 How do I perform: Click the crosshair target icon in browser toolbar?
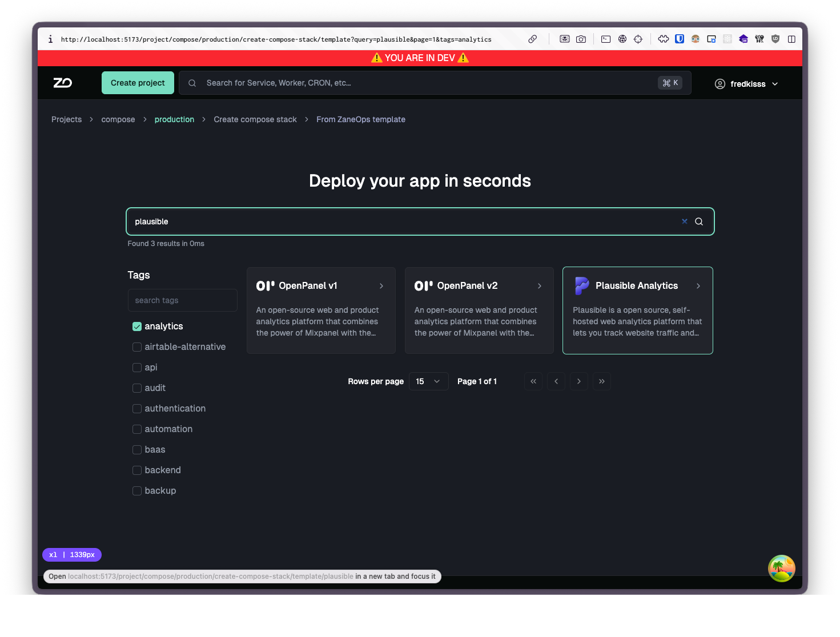(638, 39)
